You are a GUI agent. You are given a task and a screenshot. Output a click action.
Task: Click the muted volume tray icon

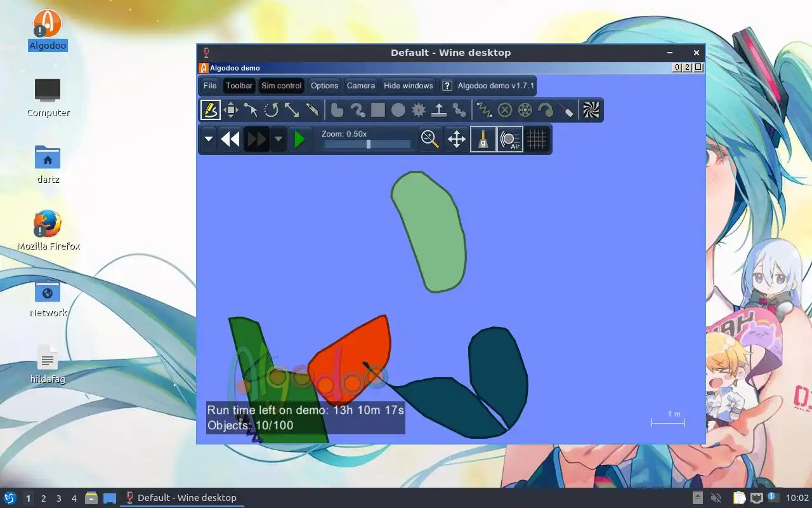pos(716,498)
